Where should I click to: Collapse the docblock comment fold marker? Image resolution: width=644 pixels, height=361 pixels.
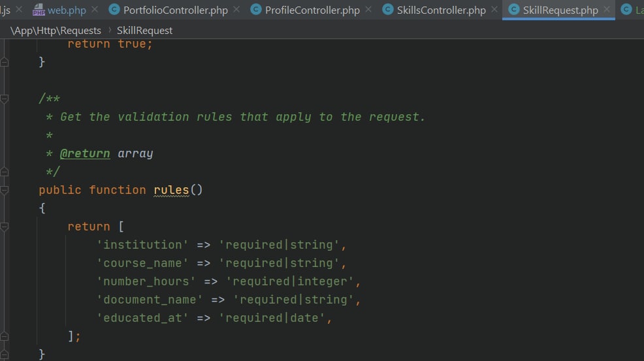[x=5, y=99]
